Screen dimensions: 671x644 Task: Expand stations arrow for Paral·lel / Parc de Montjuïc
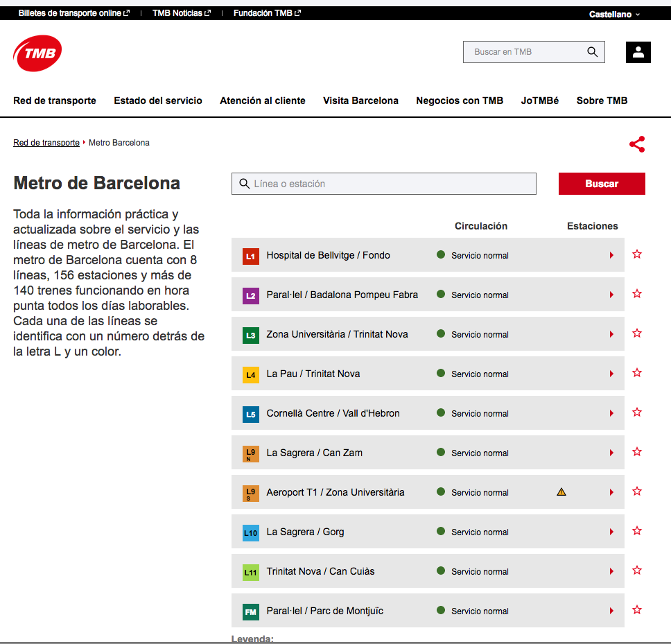point(611,611)
